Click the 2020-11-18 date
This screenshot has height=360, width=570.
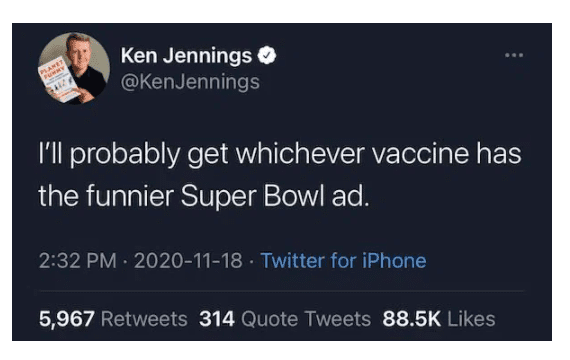click(x=188, y=261)
